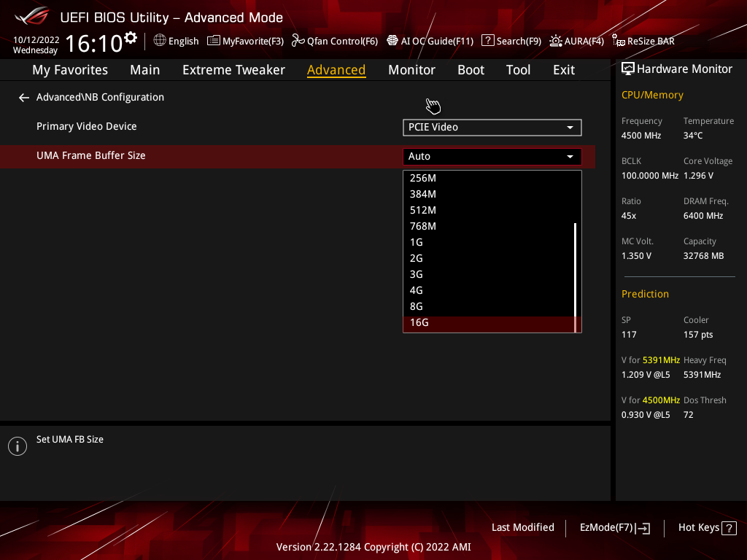
Task: Click the 6400 MHz DRAM frequency value
Action: [x=703, y=216]
